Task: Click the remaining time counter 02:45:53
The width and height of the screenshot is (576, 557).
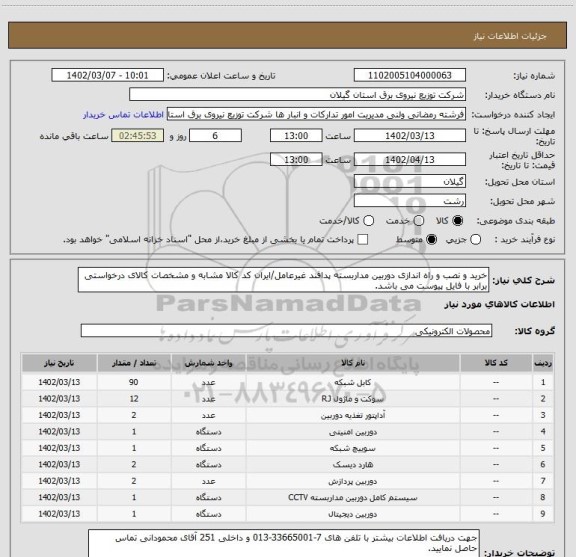Action: point(138,136)
